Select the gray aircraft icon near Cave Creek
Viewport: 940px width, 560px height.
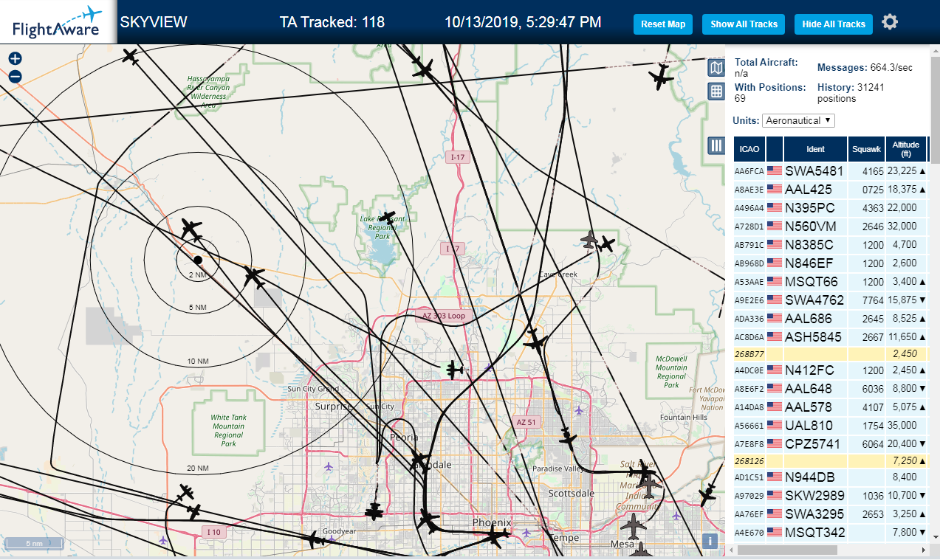[x=589, y=240]
